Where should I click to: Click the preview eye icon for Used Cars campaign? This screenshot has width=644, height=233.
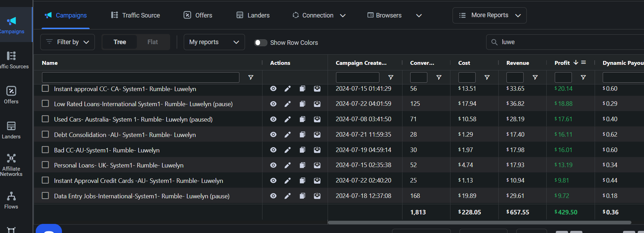[x=273, y=119]
